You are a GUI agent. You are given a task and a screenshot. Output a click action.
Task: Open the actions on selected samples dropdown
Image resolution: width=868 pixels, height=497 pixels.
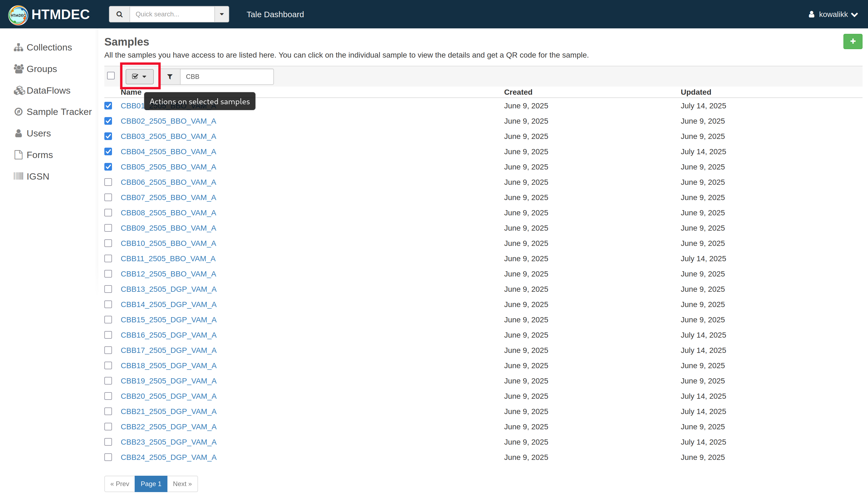[x=139, y=76]
